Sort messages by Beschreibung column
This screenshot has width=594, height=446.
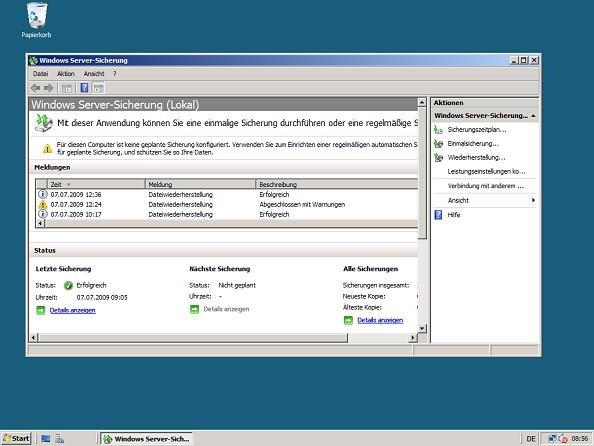pyautogui.click(x=337, y=185)
